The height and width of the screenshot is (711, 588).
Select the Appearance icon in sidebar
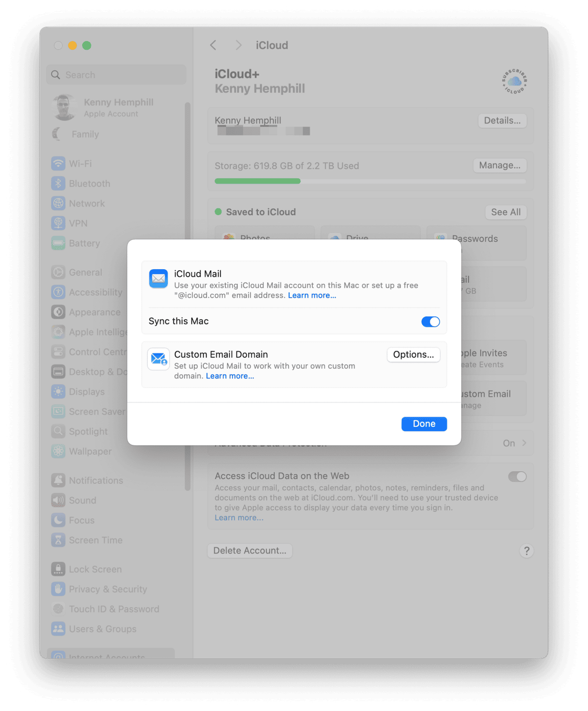click(58, 312)
